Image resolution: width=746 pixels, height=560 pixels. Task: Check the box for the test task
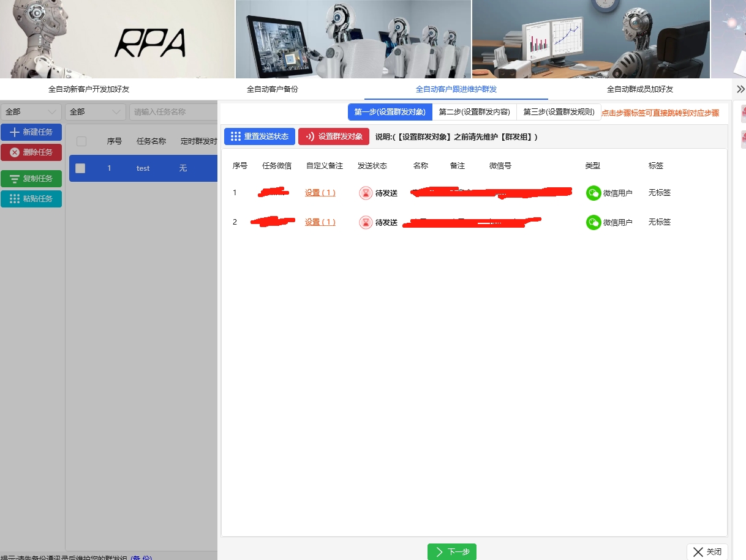(x=80, y=168)
